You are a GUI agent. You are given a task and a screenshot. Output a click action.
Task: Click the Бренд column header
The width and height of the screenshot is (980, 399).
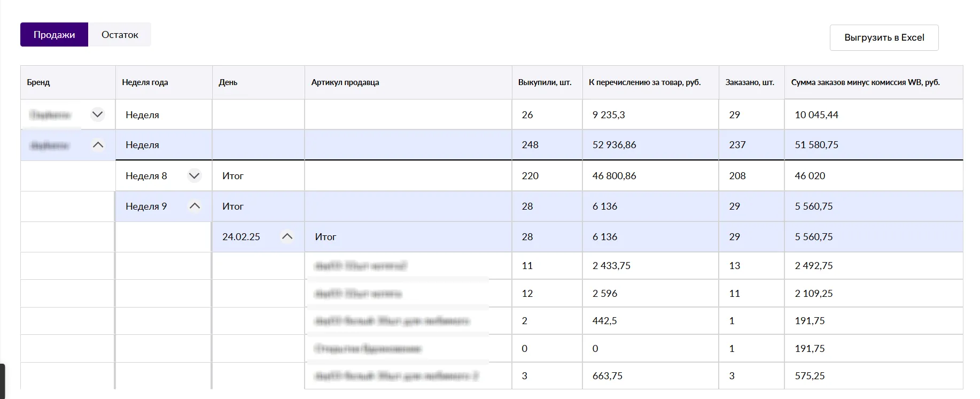tap(38, 82)
